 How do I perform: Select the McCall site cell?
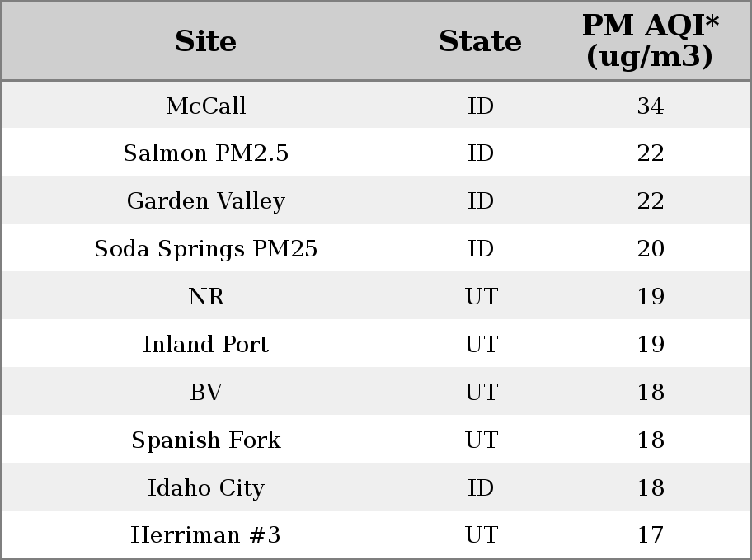[x=206, y=106]
